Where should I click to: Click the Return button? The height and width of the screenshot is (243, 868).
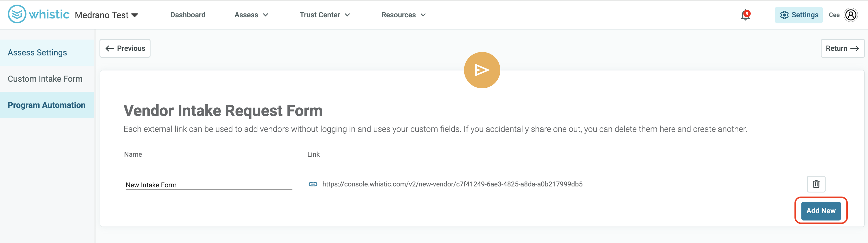click(842, 48)
